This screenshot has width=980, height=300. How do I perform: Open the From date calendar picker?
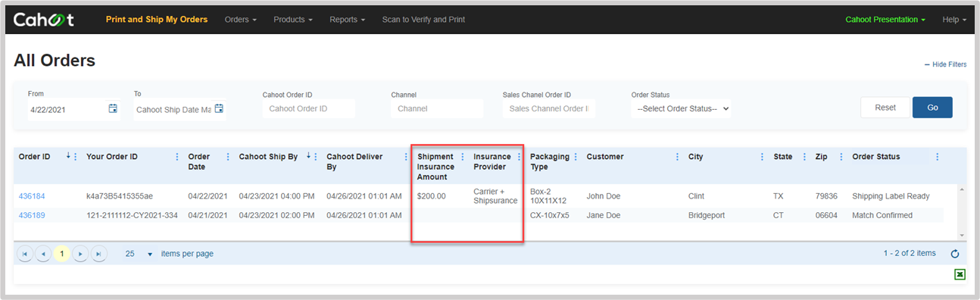pos(113,108)
